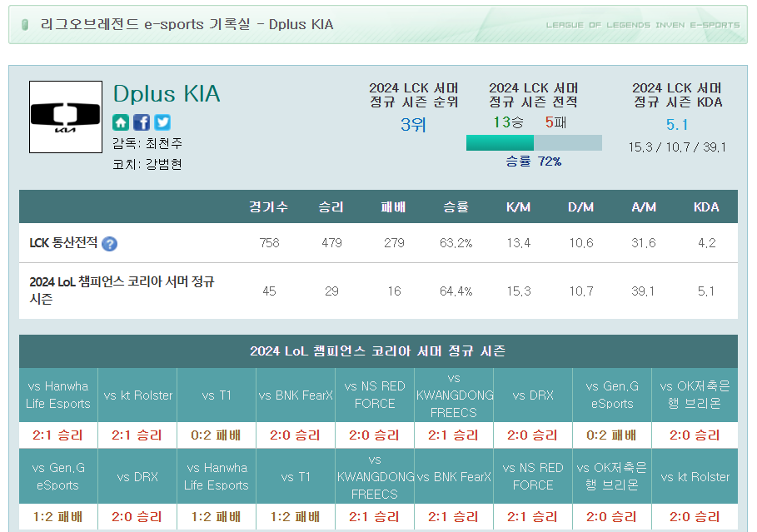Viewport: 757px width, 532px height.
Task: Click the 코치: 강범현 line
Action: [147, 164]
